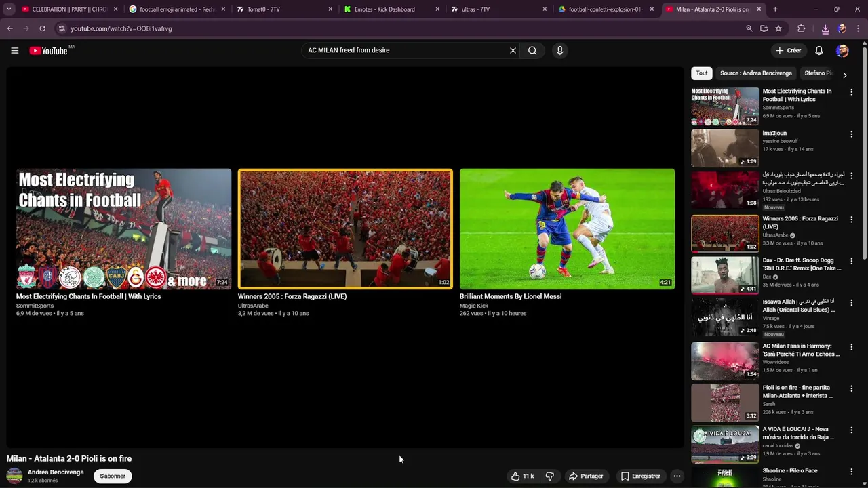Reload the current page
Viewport: 868px width, 488px height.
pos(42,28)
